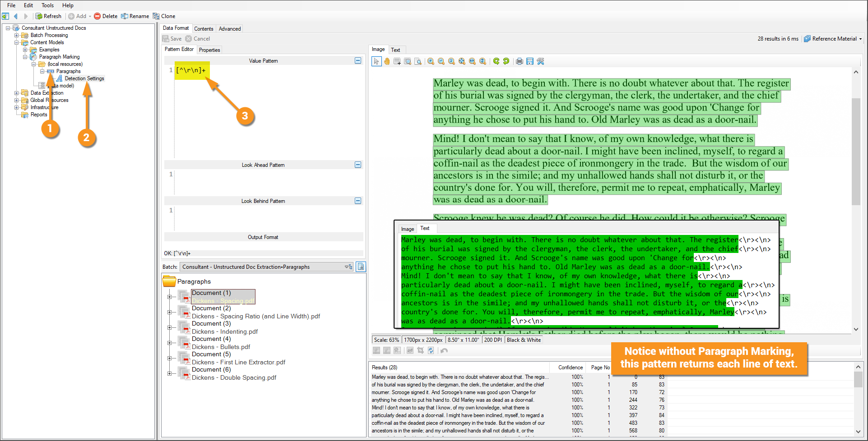The image size is (868, 441).
Task: Open the File menu
Action: 11,5
